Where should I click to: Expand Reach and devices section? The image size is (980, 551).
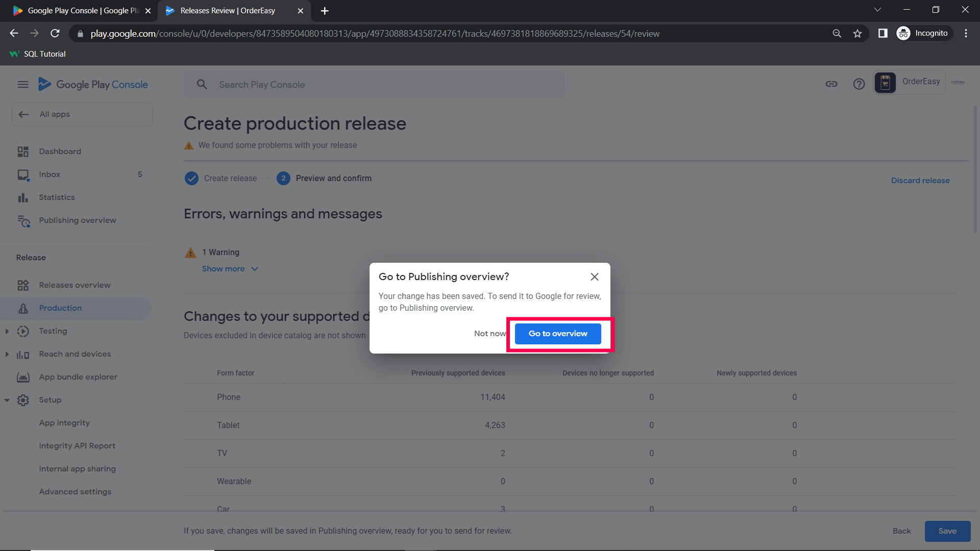pos(7,354)
